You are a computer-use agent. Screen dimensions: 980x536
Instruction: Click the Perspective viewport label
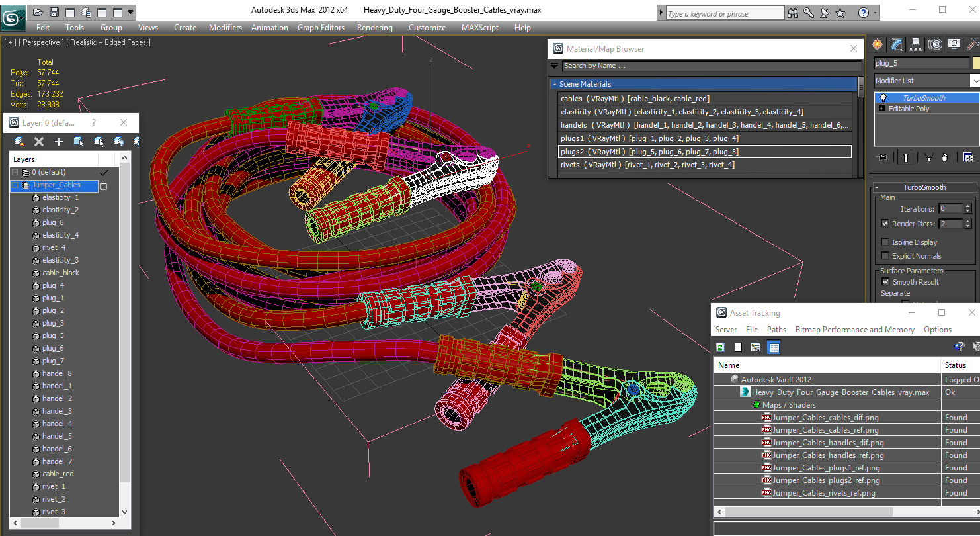pos(42,42)
